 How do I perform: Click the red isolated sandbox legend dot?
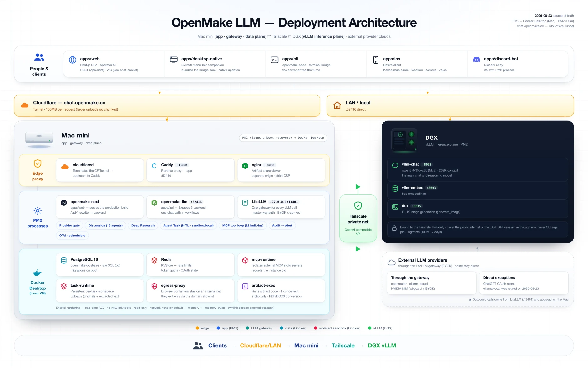click(316, 328)
